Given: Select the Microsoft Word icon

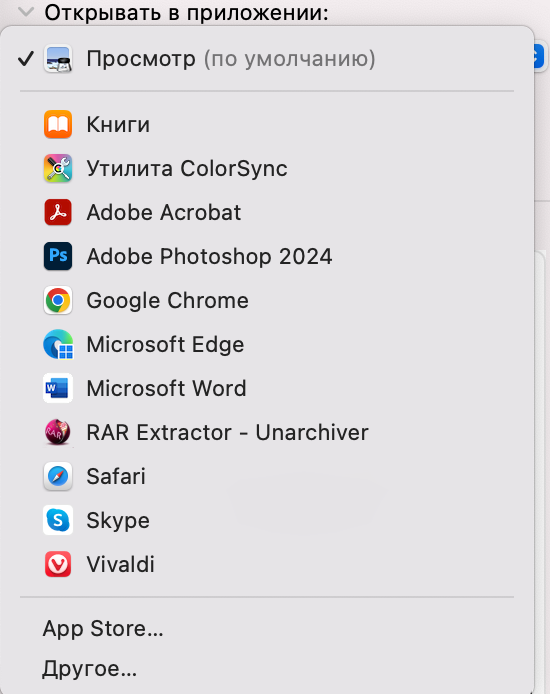Looking at the screenshot, I should pos(58,388).
